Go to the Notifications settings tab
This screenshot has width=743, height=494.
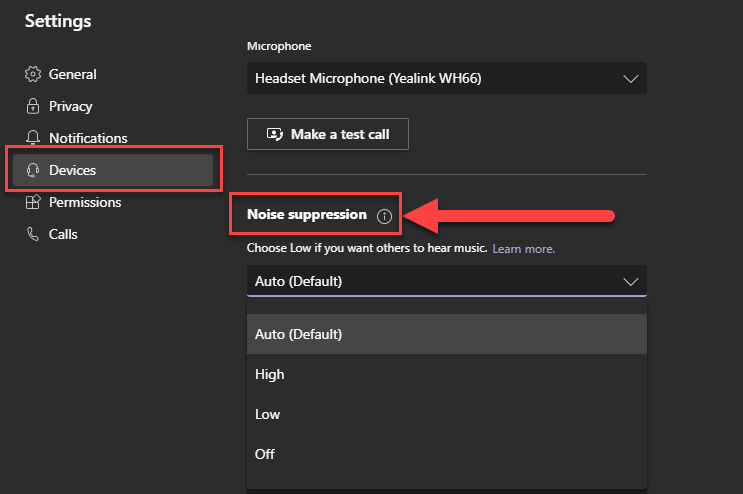tap(88, 138)
